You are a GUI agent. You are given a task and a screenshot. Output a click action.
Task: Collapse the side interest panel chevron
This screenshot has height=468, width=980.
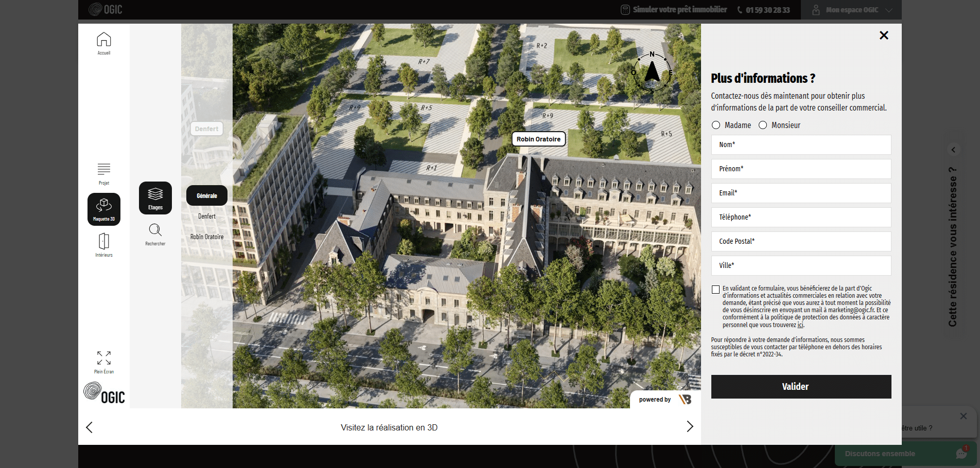click(x=953, y=150)
